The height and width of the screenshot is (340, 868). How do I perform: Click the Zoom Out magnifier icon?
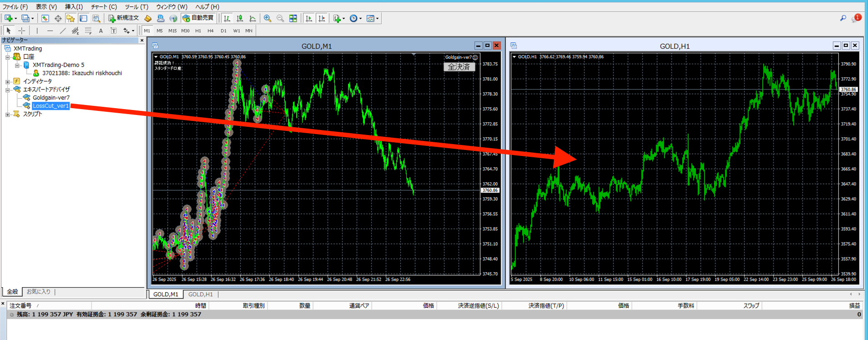[x=280, y=19]
